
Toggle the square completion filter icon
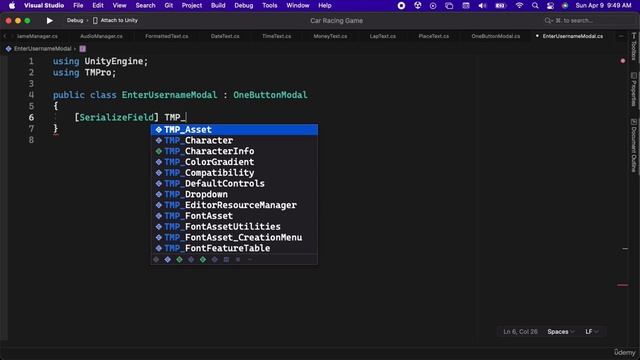(226, 260)
